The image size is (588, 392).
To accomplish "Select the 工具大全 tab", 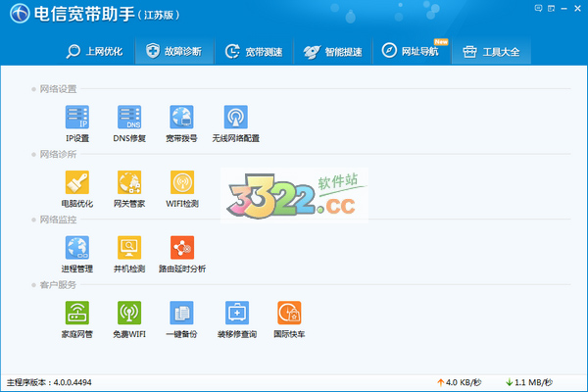I will (x=491, y=51).
